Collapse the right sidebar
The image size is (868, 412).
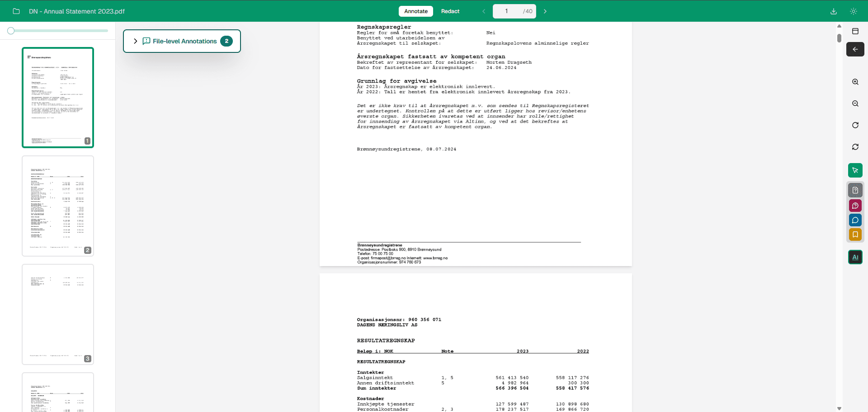tap(855, 49)
